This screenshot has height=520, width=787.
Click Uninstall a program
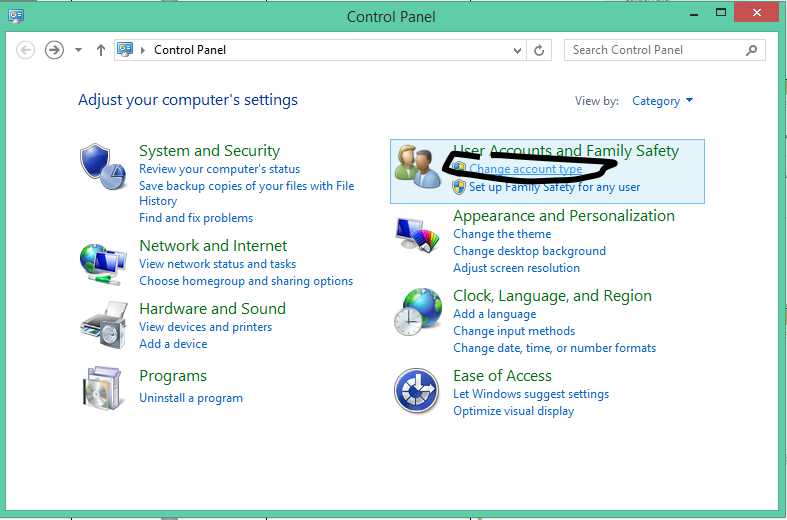191,398
